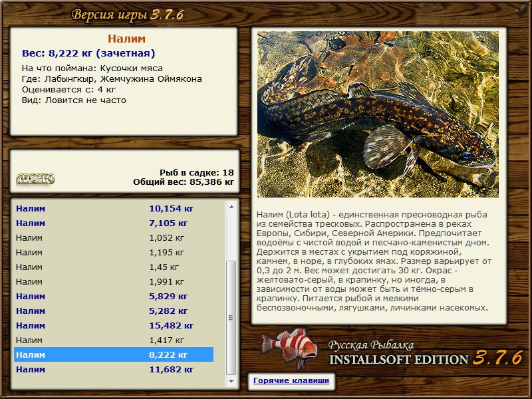Click the highlighted Налим 8,222 кг row

click(x=113, y=355)
